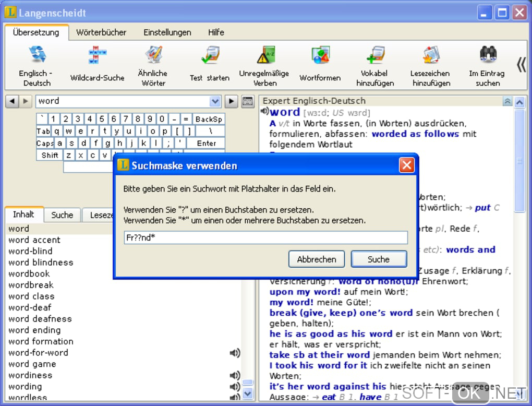
Task: Select word deafness in list
Action: pyautogui.click(x=40, y=319)
